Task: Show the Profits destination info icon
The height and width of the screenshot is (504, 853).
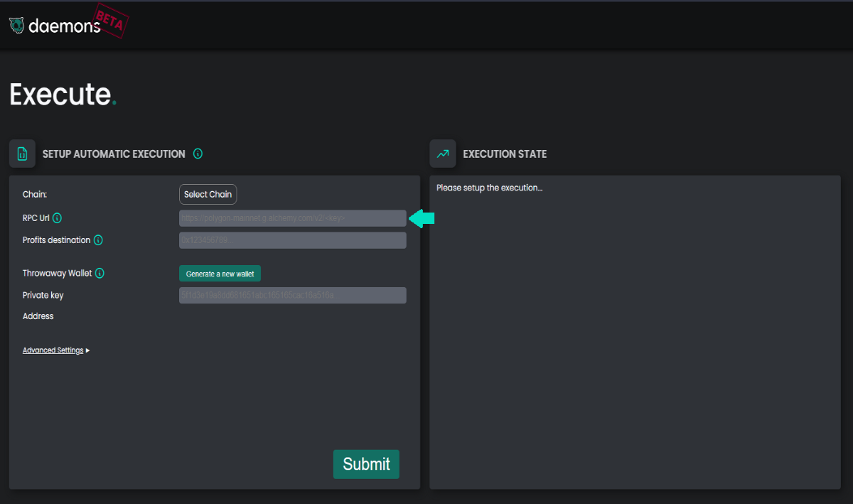Action: (98, 240)
